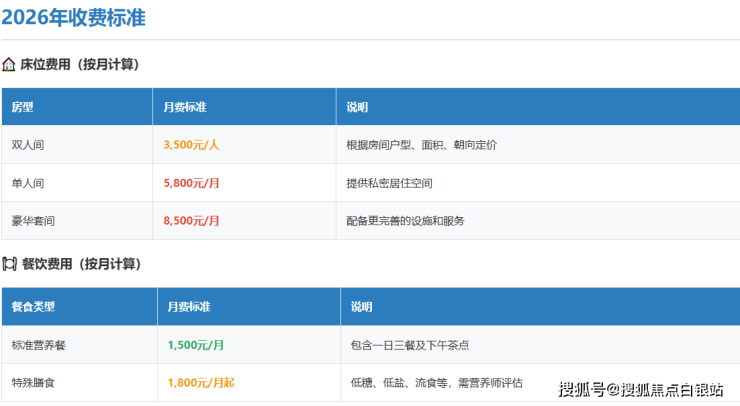
Task: Click the 房型 column header
Action: tap(22, 107)
